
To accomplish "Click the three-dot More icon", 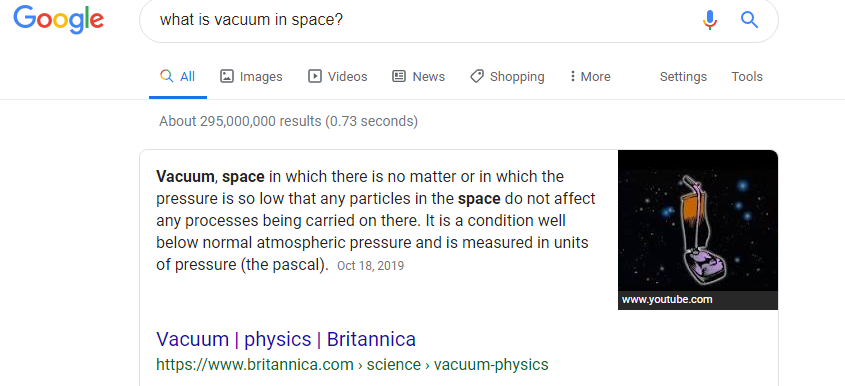I will click(x=572, y=76).
